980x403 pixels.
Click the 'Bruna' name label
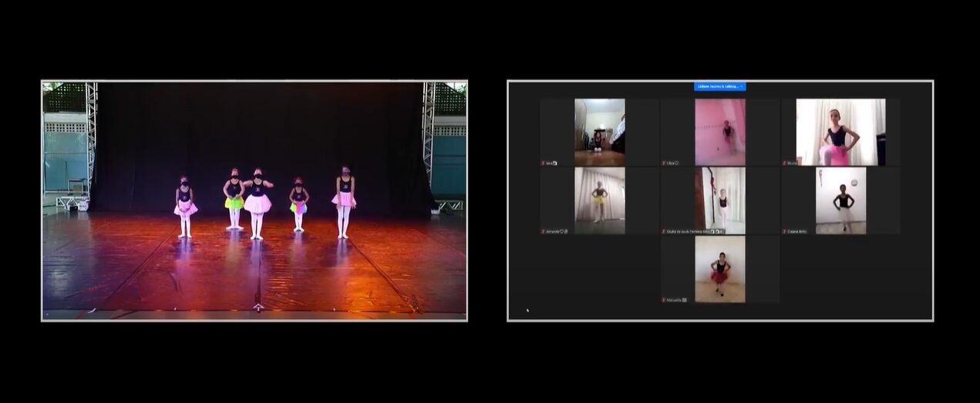(792, 163)
